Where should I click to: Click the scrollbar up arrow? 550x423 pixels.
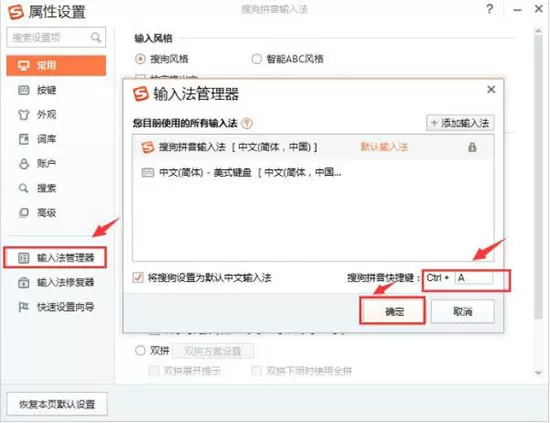click(x=538, y=31)
